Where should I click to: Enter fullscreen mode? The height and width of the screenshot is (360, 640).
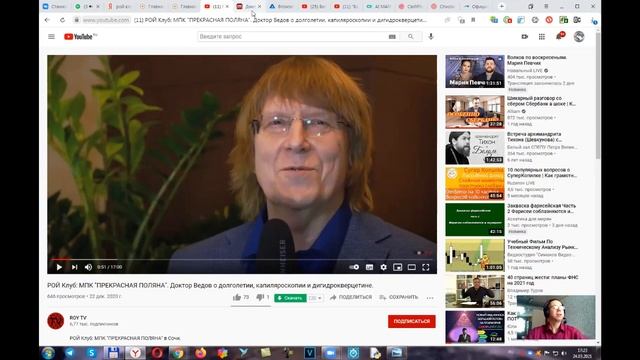click(426, 267)
